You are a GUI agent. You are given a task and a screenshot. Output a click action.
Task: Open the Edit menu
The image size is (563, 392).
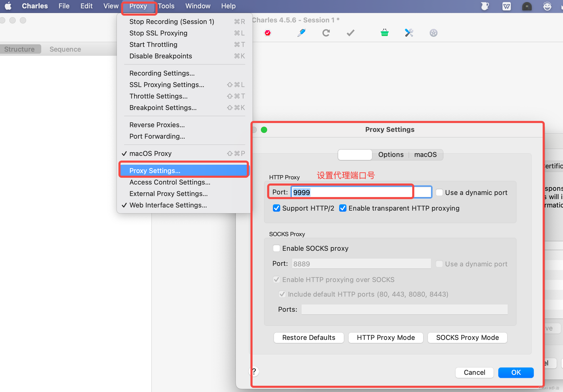point(86,6)
